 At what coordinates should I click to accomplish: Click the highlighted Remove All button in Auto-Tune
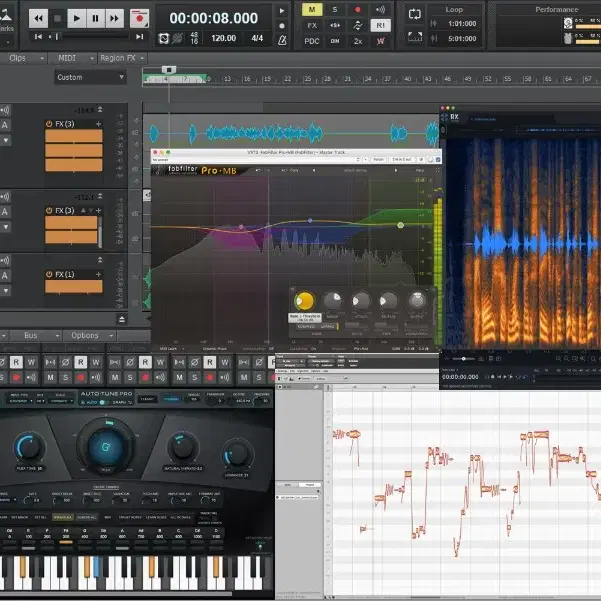87,517
